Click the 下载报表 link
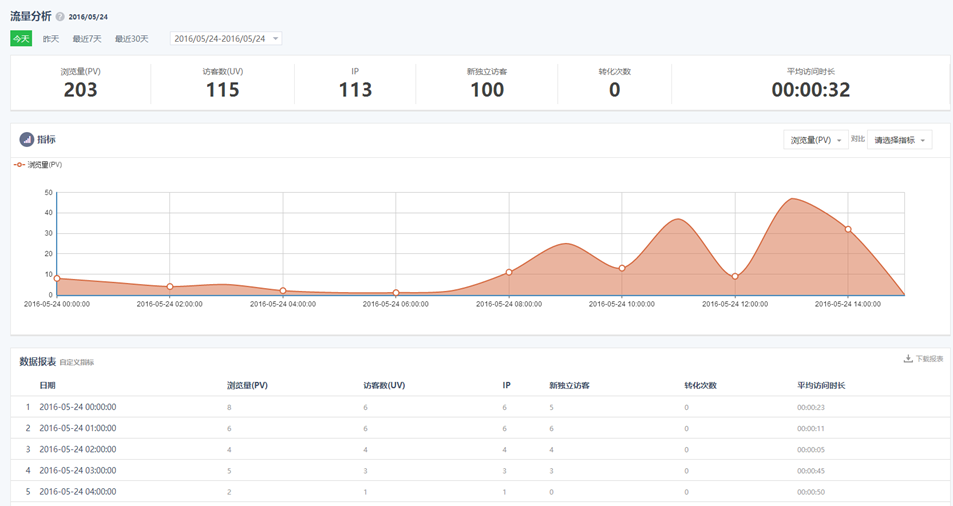Image resolution: width=953 pixels, height=506 pixels. coord(929,359)
